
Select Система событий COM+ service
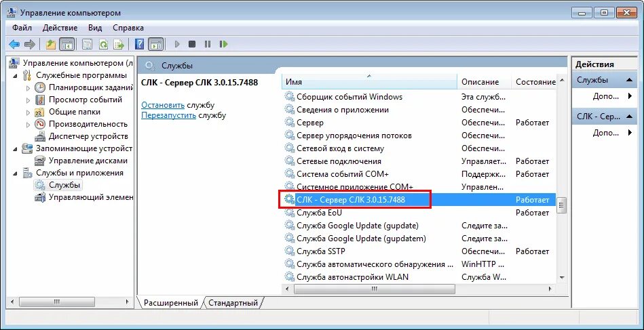[419, 174]
